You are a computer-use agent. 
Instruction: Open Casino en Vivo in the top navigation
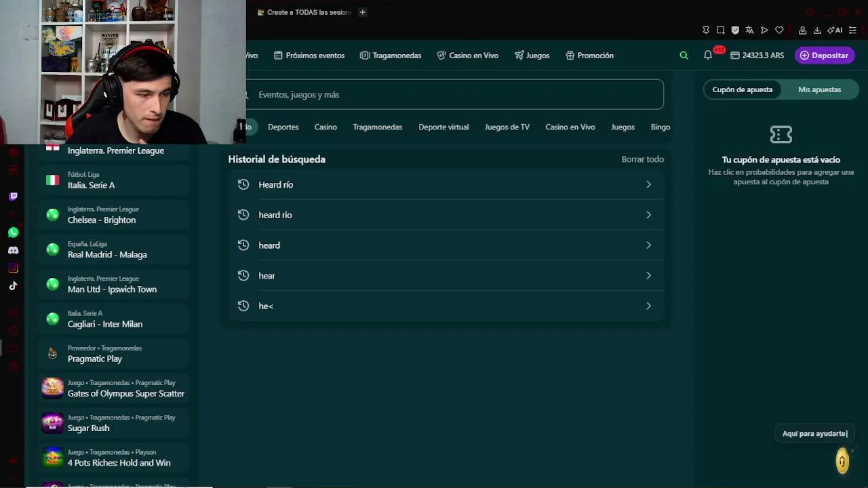[468, 56]
